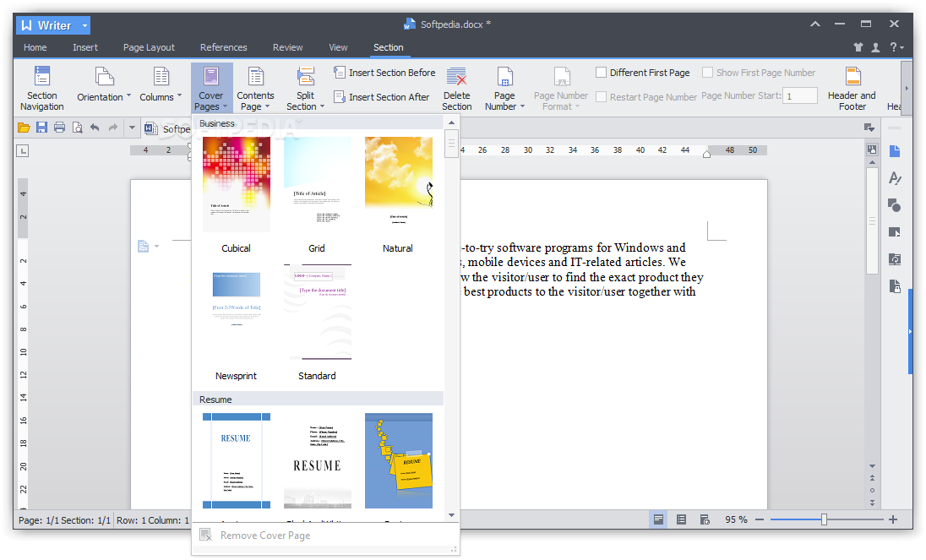Select the Cubical cover page
This screenshot has width=926, height=560.
point(237,185)
